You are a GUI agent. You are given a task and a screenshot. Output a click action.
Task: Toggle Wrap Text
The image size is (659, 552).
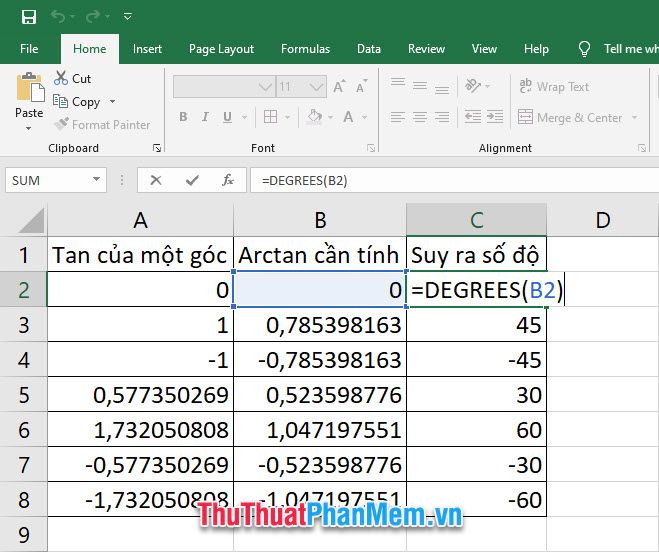(x=554, y=87)
